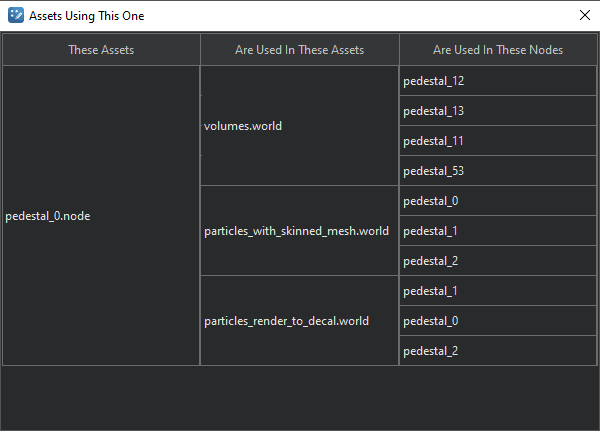Click the "Assets Using This One" window title
Screen dimensions: 600x431
coord(87,15)
